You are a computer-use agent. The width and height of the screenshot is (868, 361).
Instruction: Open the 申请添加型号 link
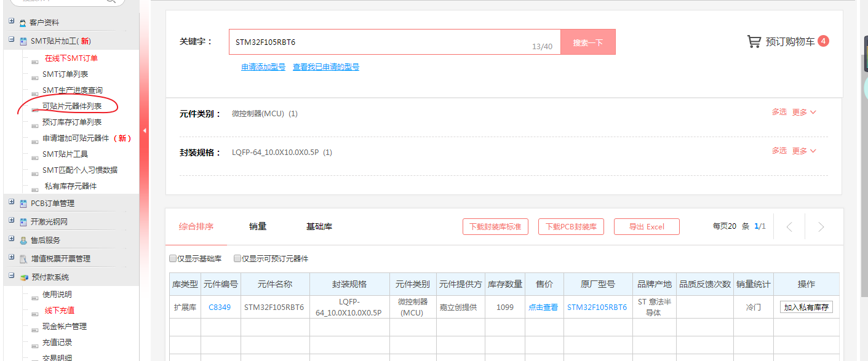pos(263,67)
